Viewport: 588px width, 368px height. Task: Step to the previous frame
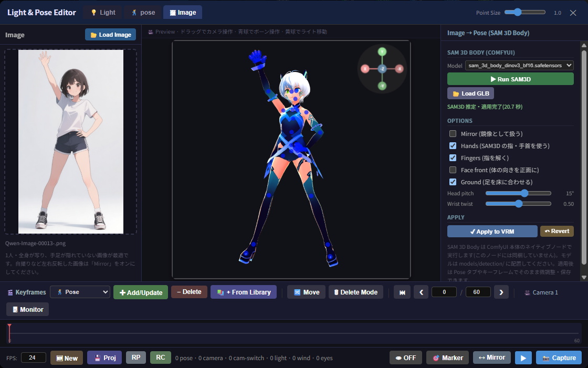coord(421,292)
